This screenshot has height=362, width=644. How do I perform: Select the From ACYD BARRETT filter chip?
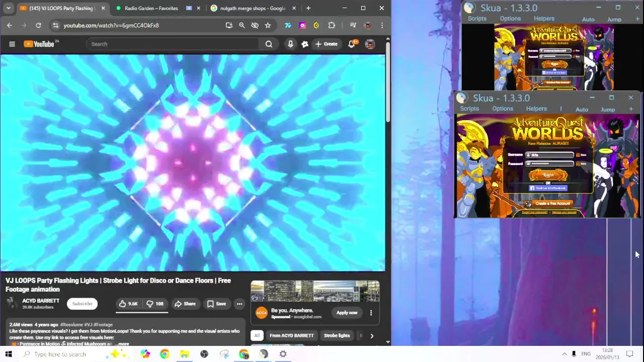click(291, 336)
